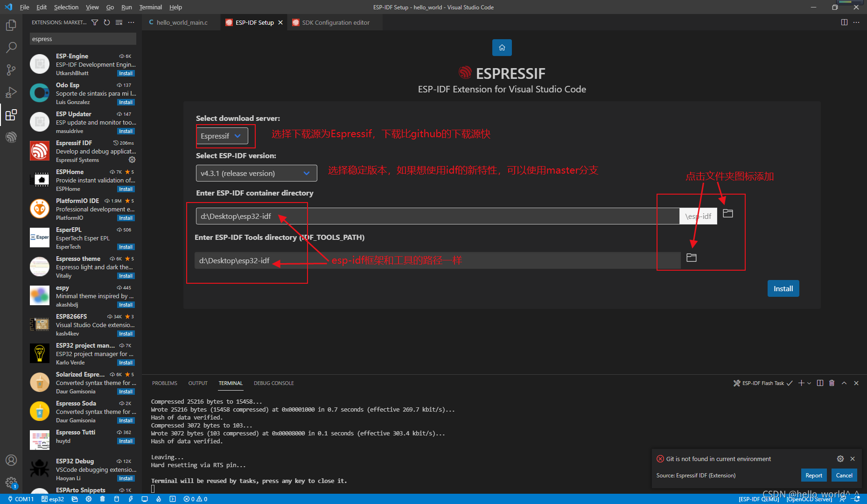Close the terminal panel
This screenshot has height=504, width=867.
point(856,383)
